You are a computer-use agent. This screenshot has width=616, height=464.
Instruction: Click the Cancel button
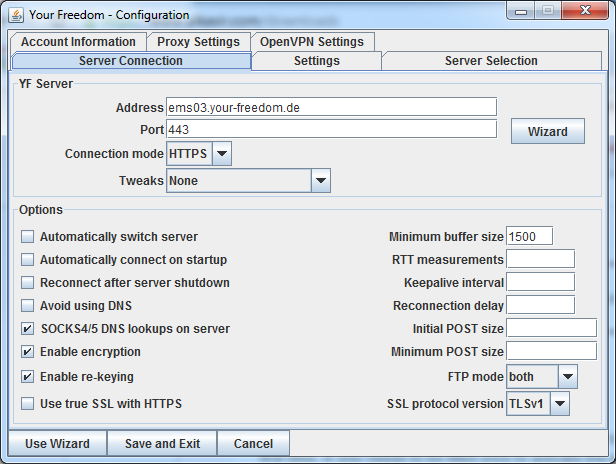253,444
